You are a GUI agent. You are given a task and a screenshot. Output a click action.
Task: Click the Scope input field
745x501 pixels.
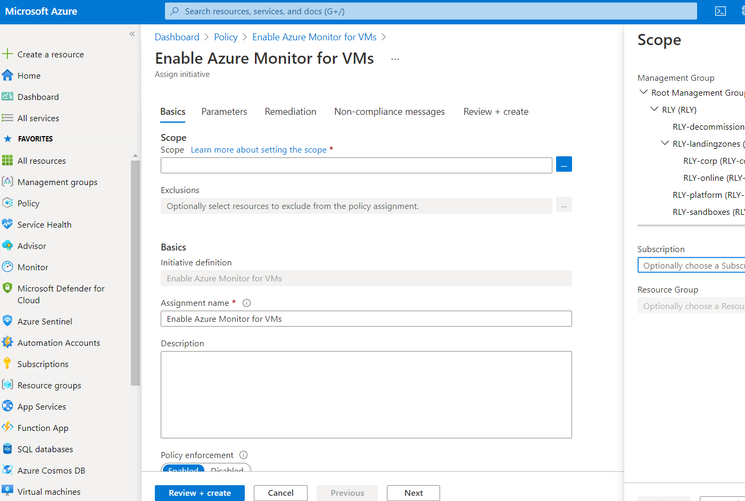point(356,165)
